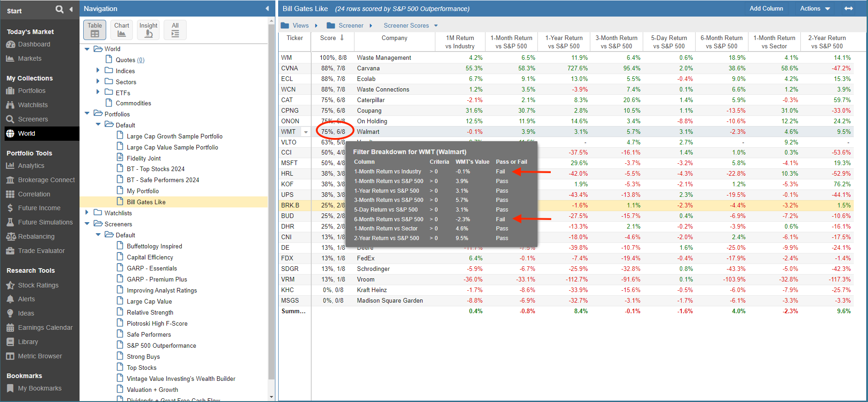Switch to All view tab
The width and height of the screenshot is (868, 402).
coord(175,29)
